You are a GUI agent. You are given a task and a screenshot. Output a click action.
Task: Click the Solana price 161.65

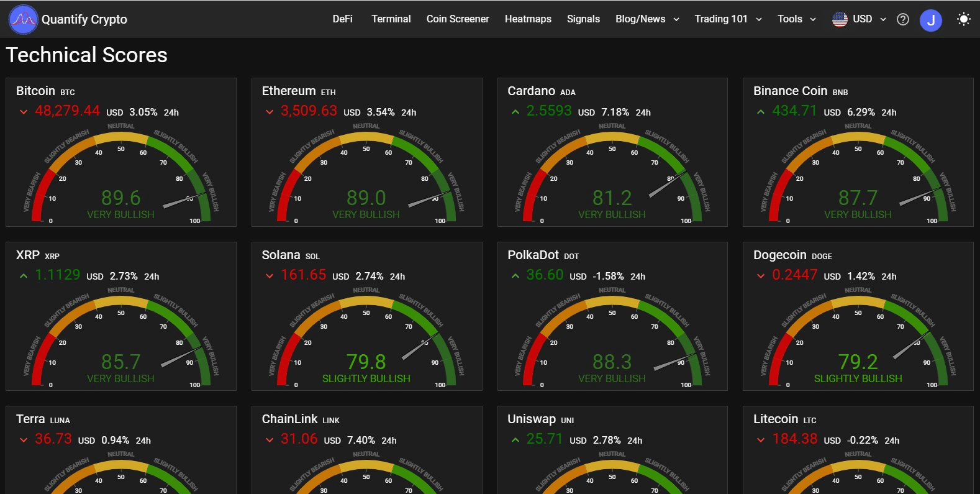303,275
